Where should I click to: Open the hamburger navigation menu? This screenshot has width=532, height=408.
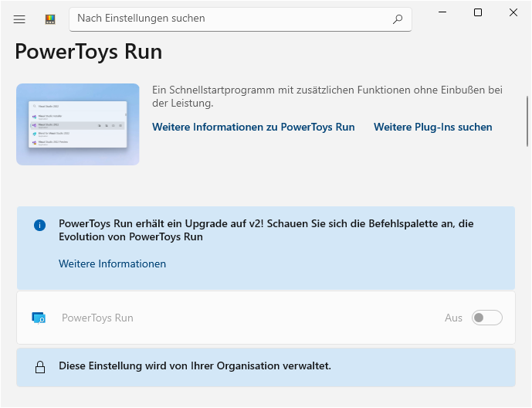[x=19, y=19]
